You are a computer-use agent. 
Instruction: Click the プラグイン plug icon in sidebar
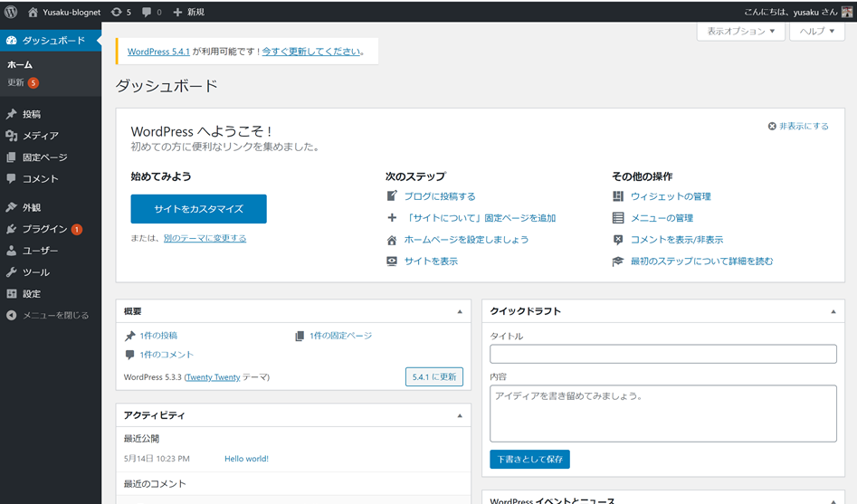tap(12, 229)
